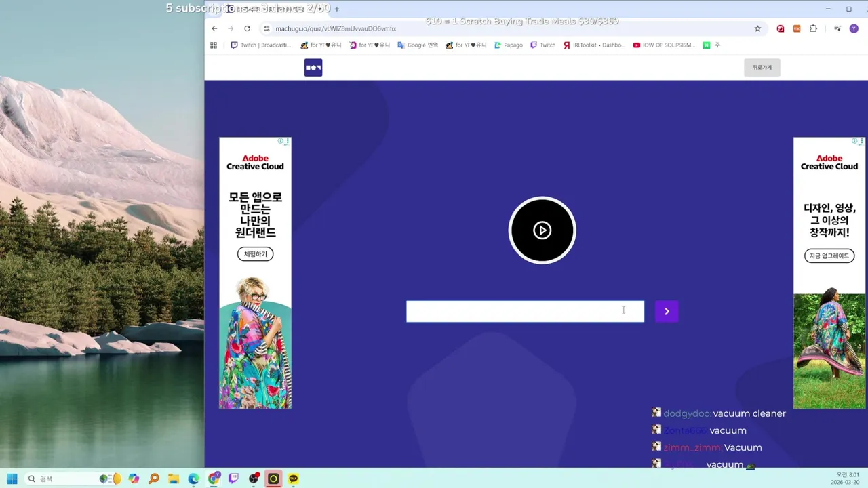Open left ad's options icon at corner
Image resolution: width=868 pixels, height=488 pixels.
(288, 141)
